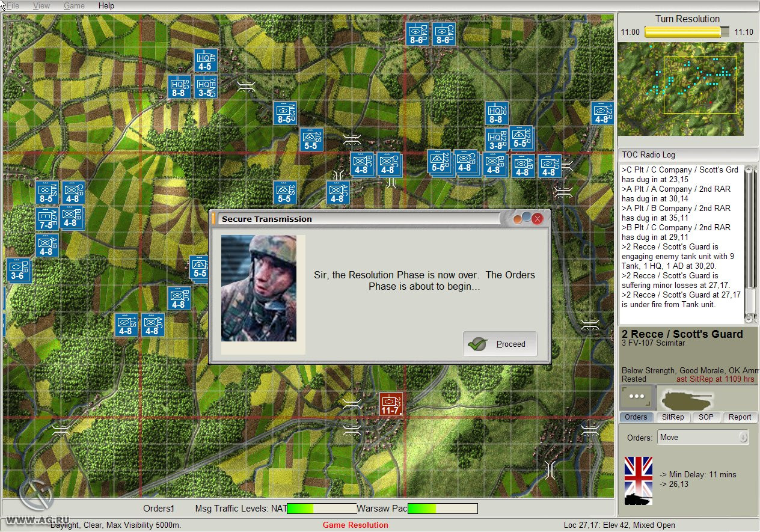The image size is (760, 532).
Task: Select the HQ SG unit rated 8-8
Action: click(x=179, y=87)
